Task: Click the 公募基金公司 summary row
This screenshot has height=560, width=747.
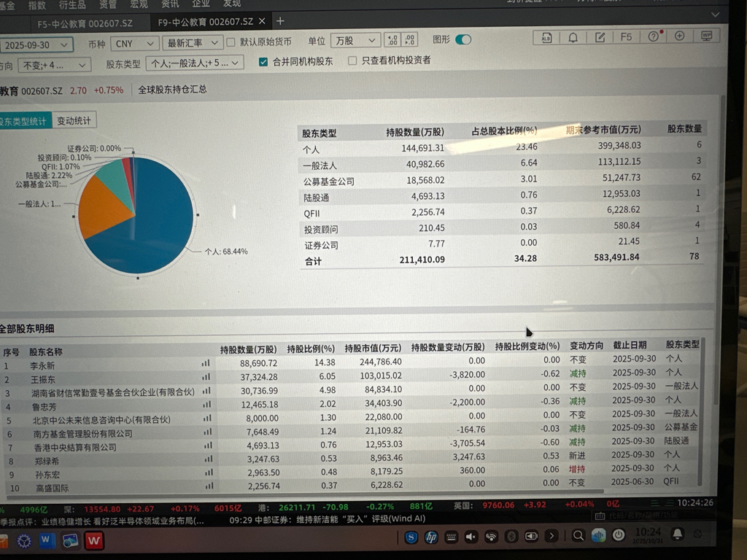Action: (x=502, y=179)
